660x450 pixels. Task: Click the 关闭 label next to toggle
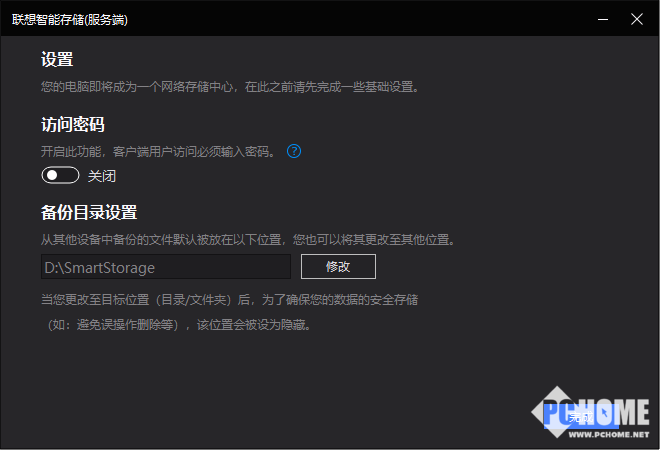pyautogui.click(x=102, y=176)
